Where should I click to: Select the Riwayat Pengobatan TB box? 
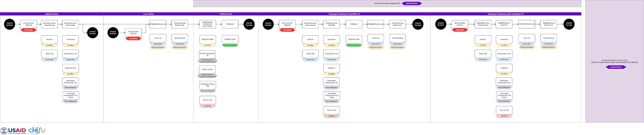pyautogui.click(x=207, y=55)
